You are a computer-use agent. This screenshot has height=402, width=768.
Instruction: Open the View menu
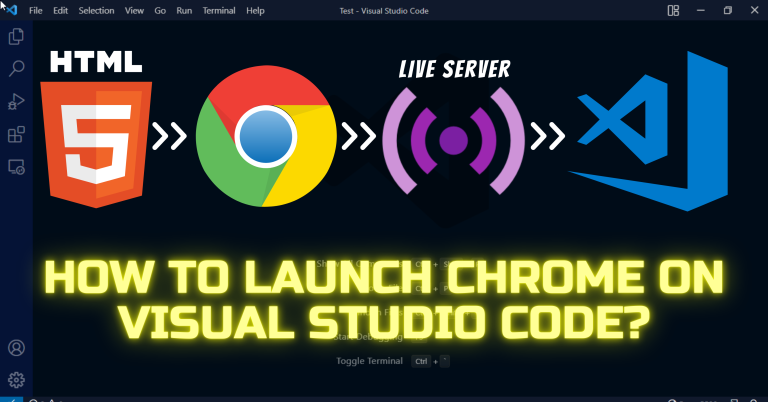[x=134, y=10]
